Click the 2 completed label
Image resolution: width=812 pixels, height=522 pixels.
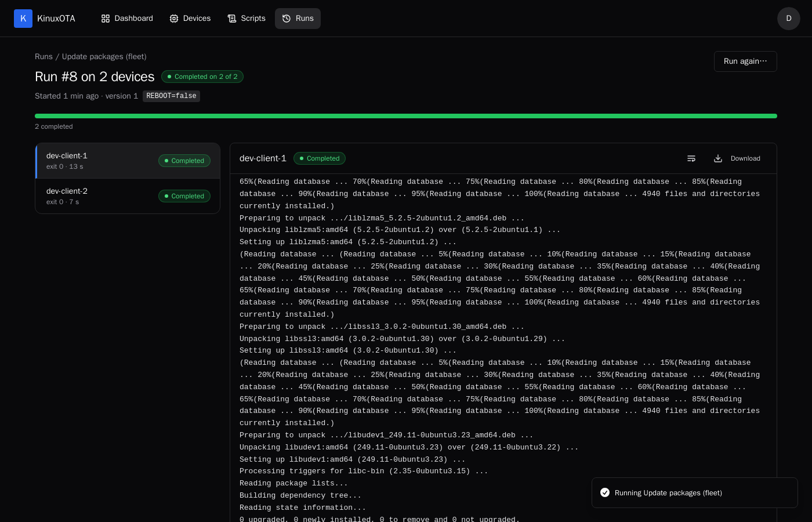point(54,126)
